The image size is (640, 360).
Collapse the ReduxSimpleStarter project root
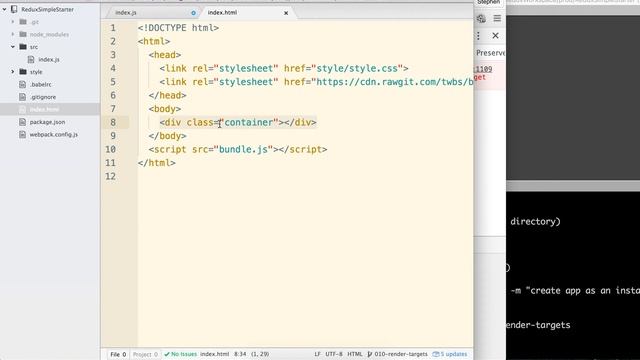pos(4,9)
